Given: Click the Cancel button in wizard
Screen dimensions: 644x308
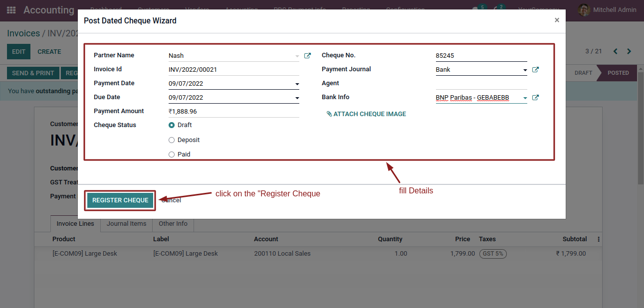Looking at the screenshot, I should coord(171,200).
